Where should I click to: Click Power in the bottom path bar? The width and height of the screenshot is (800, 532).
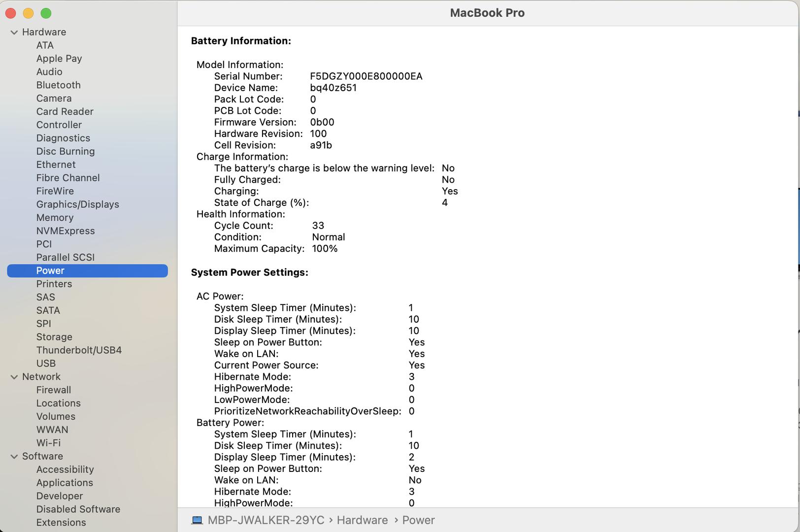418,521
